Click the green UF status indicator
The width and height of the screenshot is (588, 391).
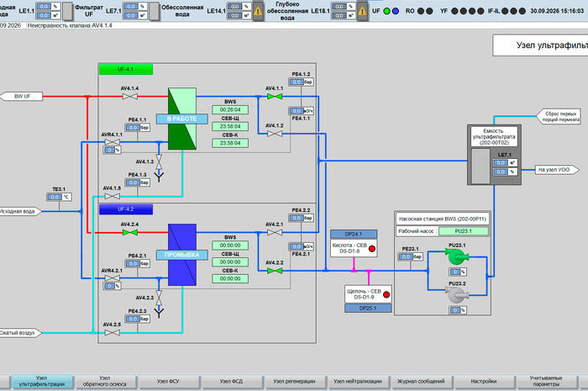386,11
